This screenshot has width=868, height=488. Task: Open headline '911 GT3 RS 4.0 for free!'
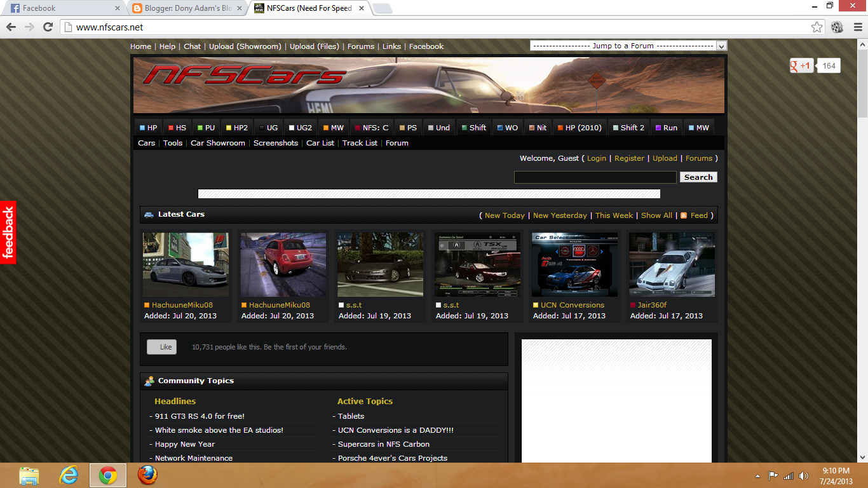pos(200,416)
